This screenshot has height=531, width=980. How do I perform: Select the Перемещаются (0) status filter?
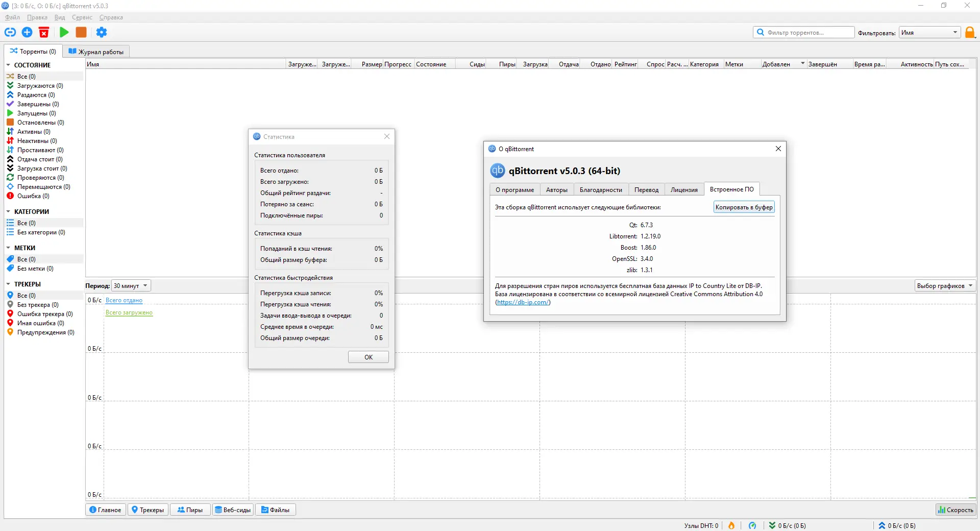[44, 187]
